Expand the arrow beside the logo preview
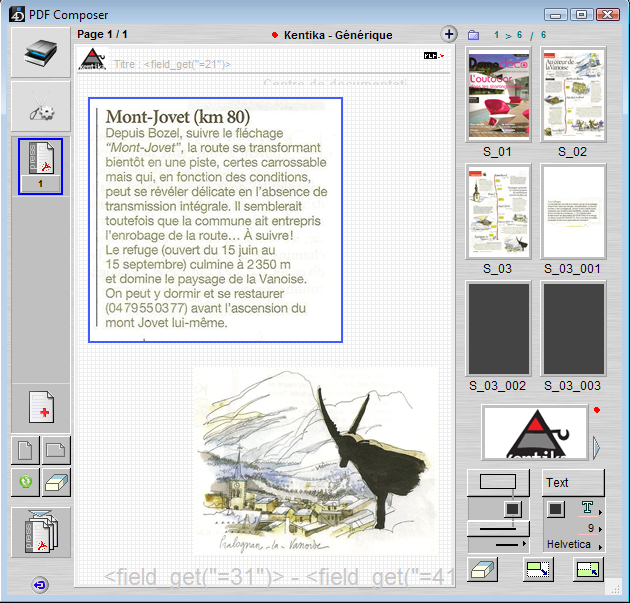This screenshot has height=603, width=630. [596, 448]
